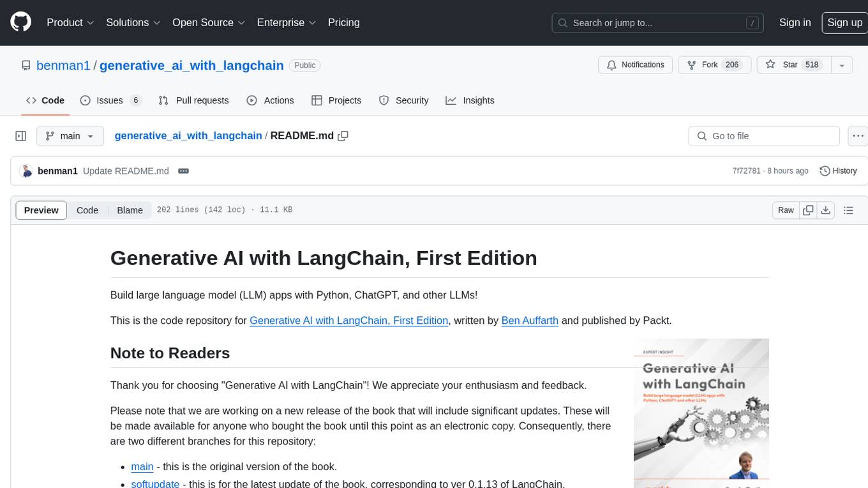
Task: Click the Ben Auffarth author link
Action: click(530, 321)
